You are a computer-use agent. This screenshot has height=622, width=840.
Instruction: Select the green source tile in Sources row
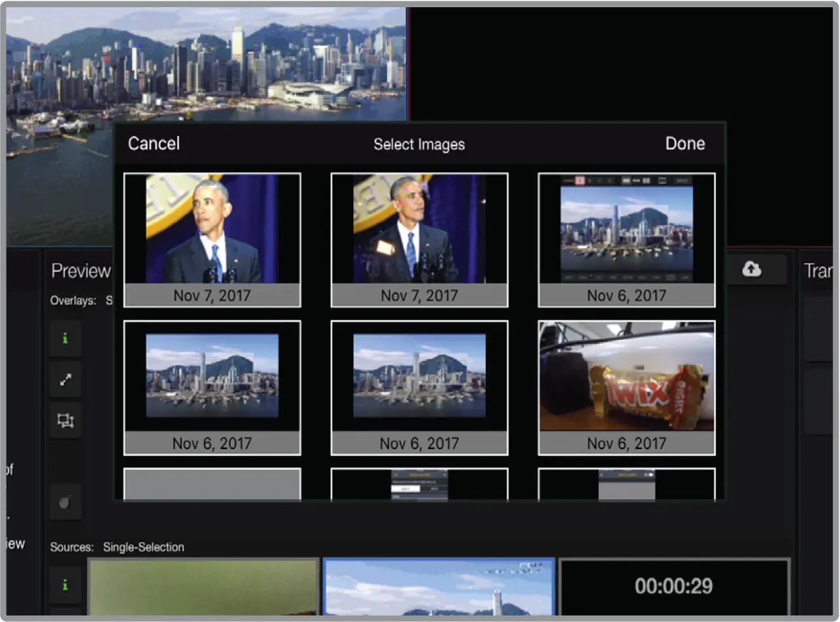pos(203,587)
